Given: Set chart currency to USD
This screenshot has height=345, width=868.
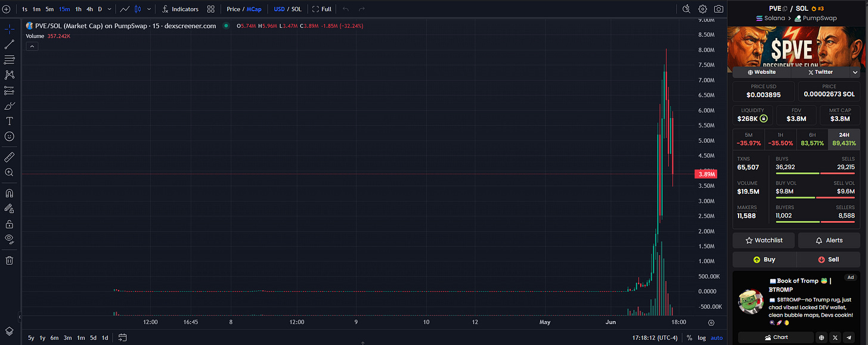Looking at the screenshot, I should 279,9.
